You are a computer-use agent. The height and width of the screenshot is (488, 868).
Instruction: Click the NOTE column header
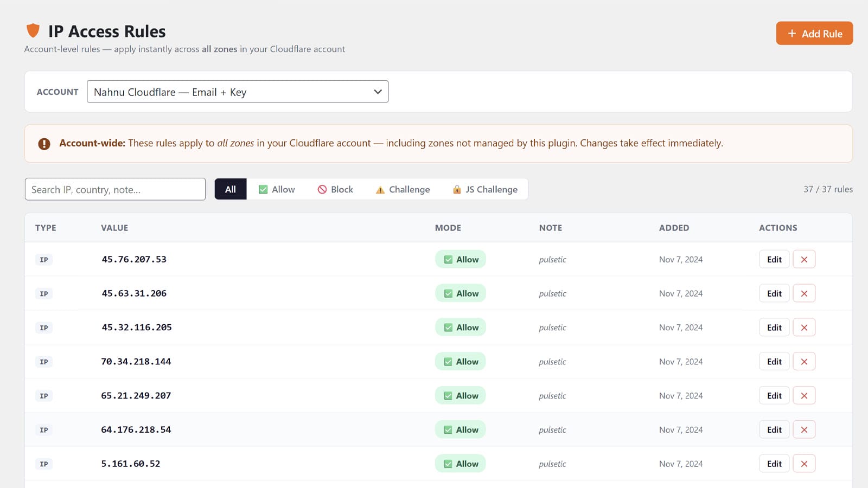click(551, 228)
